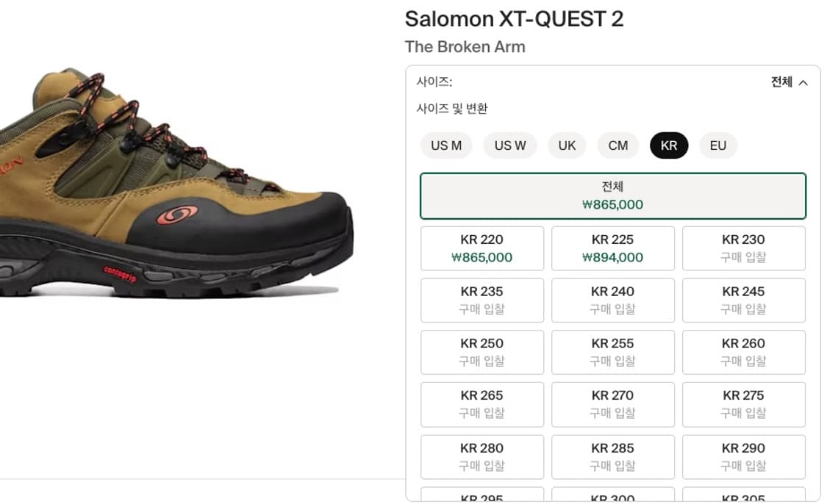The image size is (827, 504).
Task: Select the CM sizing tab
Action: (x=617, y=145)
